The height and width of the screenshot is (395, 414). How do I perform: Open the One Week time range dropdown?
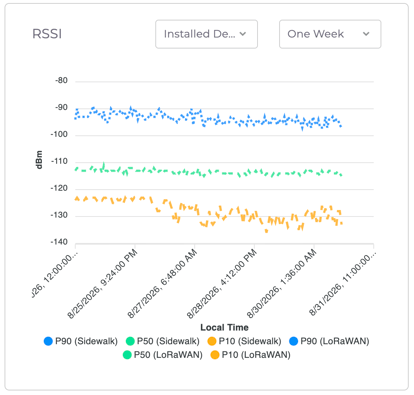[330, 34]
